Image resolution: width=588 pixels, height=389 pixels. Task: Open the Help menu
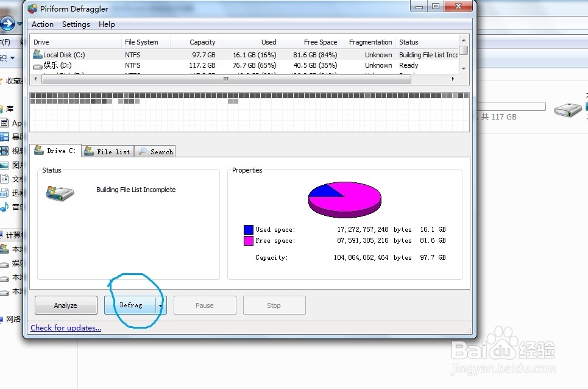[x=107, y=24]
